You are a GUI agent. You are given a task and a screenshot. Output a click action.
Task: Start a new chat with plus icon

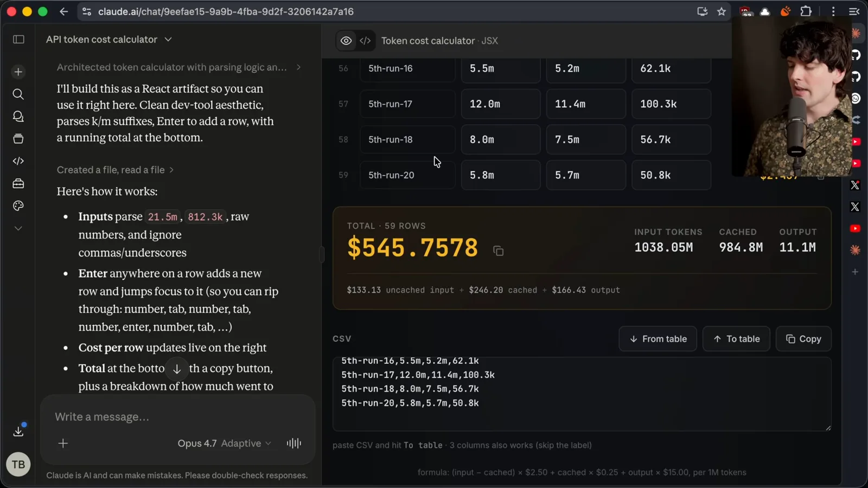point(18,72)
